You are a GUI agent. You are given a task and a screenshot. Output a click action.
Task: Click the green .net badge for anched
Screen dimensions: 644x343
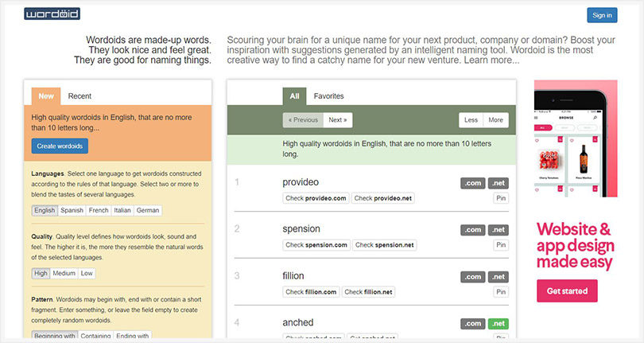point(499,324)
